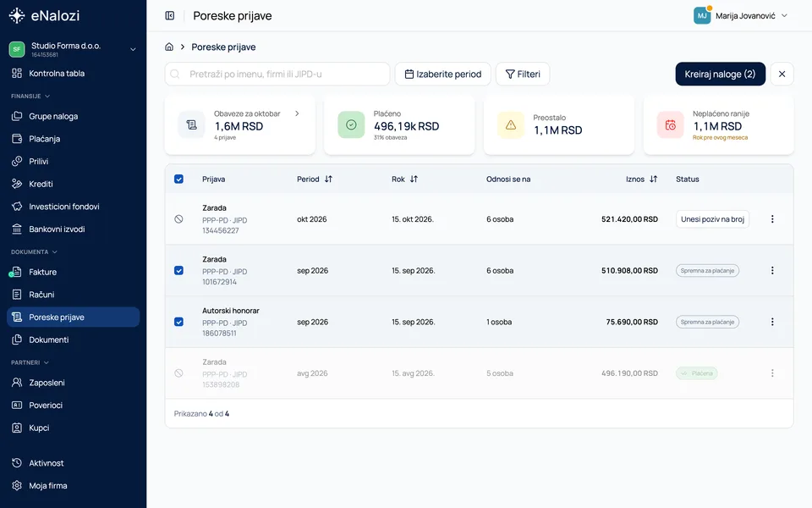Open the Marija Jovanović user menu
Image resolution: width=812 pixels, height=508 pixels.
pos(741,15)
